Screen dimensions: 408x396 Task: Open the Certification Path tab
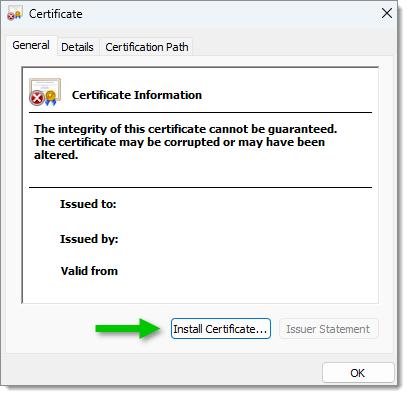point(147,47)
